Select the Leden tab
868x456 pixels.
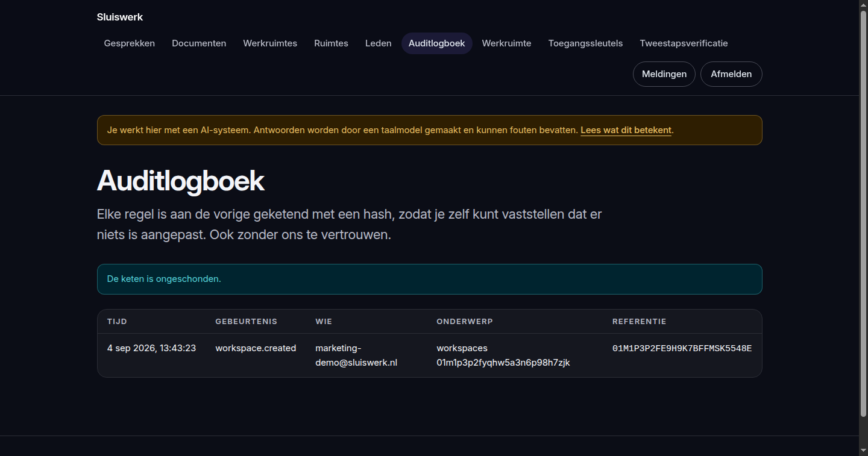[379, 43]
